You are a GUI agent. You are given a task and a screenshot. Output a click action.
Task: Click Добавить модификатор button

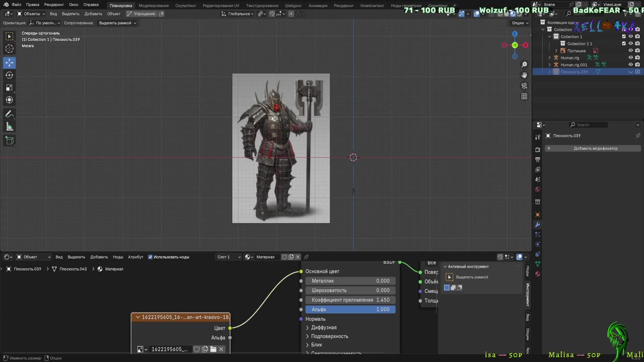coord(593,148)
